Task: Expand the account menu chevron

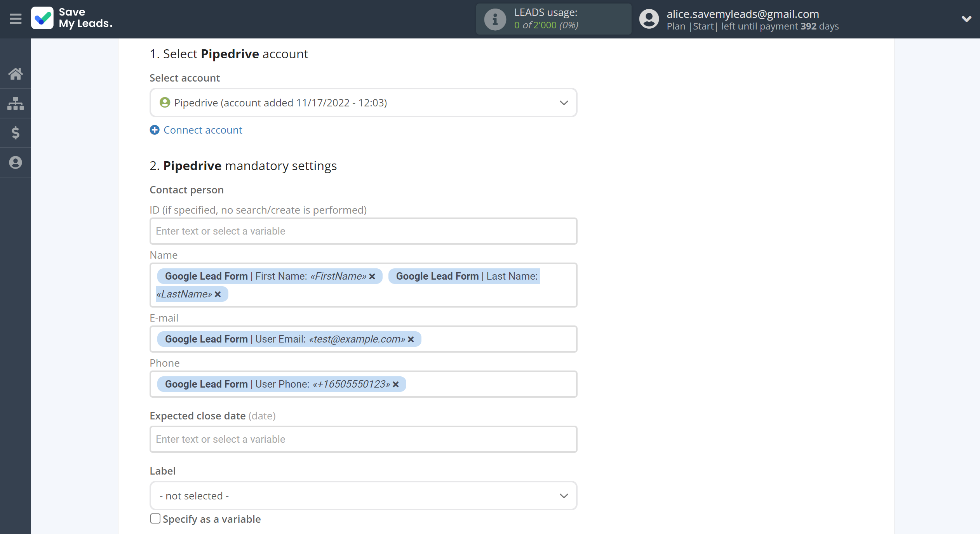Action: [x=966, y=19]
